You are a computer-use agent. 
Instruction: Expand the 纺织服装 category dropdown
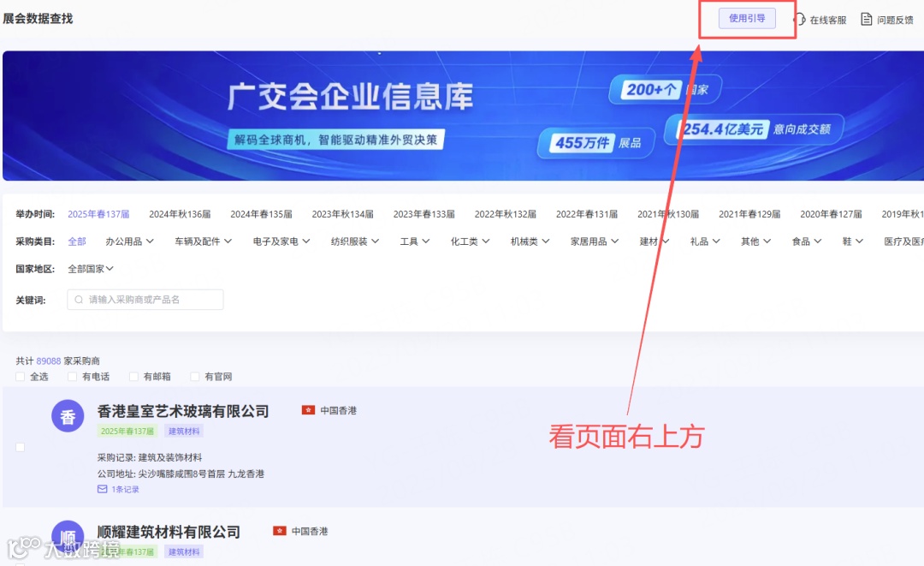pyautogui.click(x=355, y=241)
